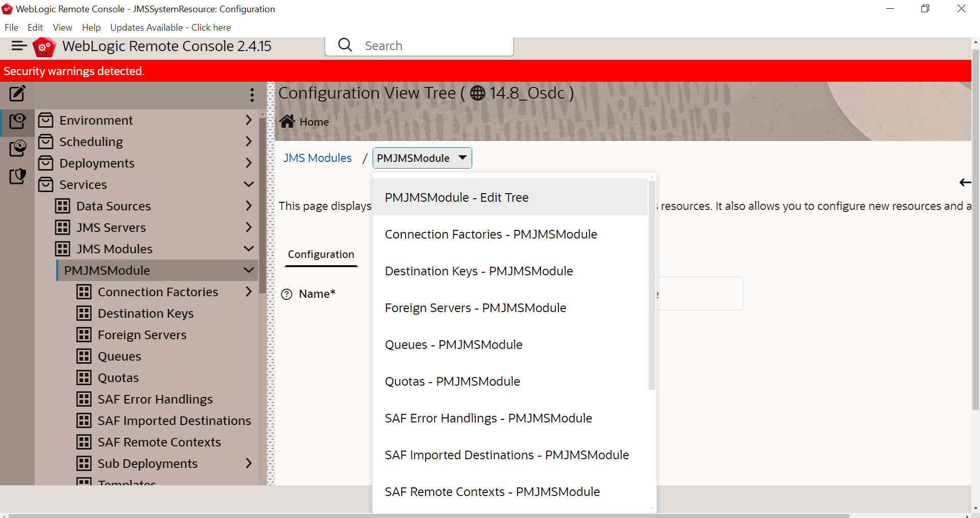Click the Services folder icon
Screen dimensions: 980x518
46,184
